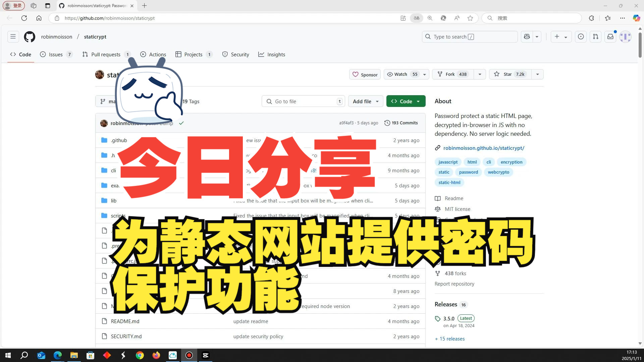Open Issues tab showing 7 issues
This screenshot has height=362, width=644.
click(x=55, y=54)
